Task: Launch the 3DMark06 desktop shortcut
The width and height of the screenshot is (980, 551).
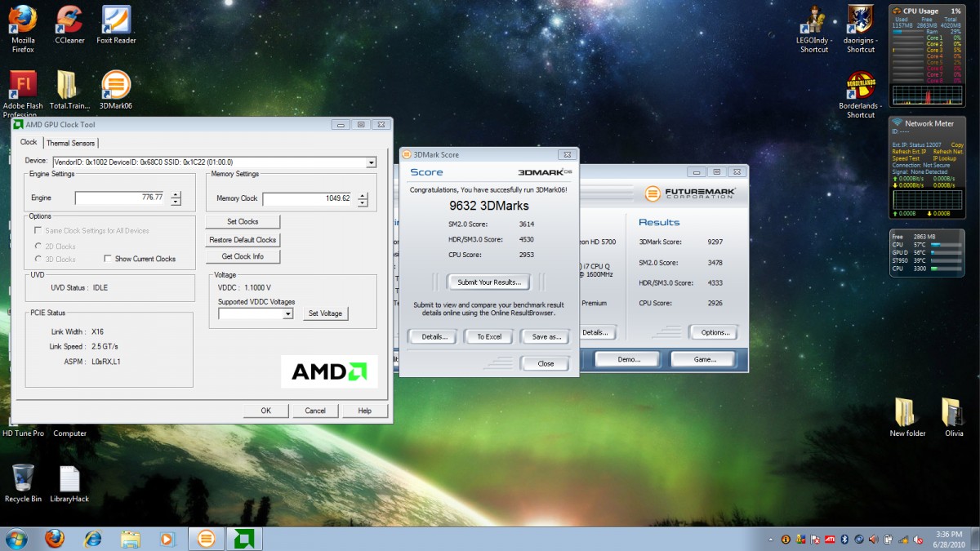Action: point(116,90)
